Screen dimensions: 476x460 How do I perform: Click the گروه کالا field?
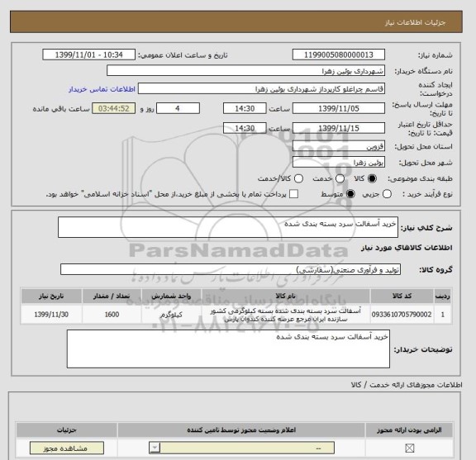pyautogui.click(x=231, y=269)
